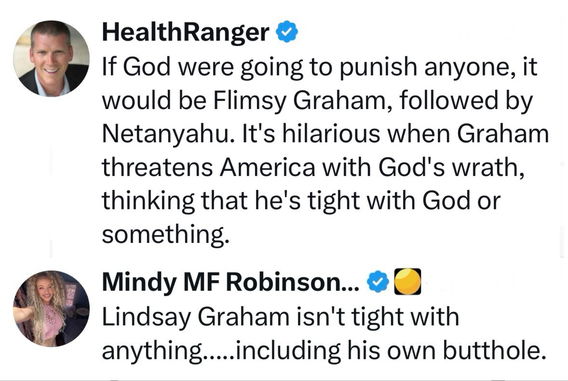The height and width of the screenshot is (381, 568).
Task: Open Mindy MF Robinson's profile picture
Action: click(51, 309)
